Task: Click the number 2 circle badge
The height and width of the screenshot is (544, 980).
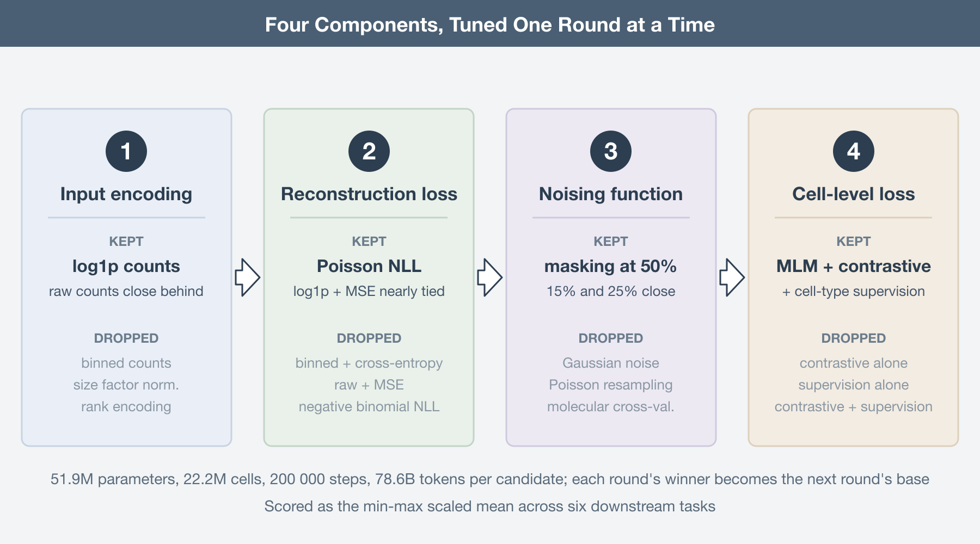Action: point(369,151)
